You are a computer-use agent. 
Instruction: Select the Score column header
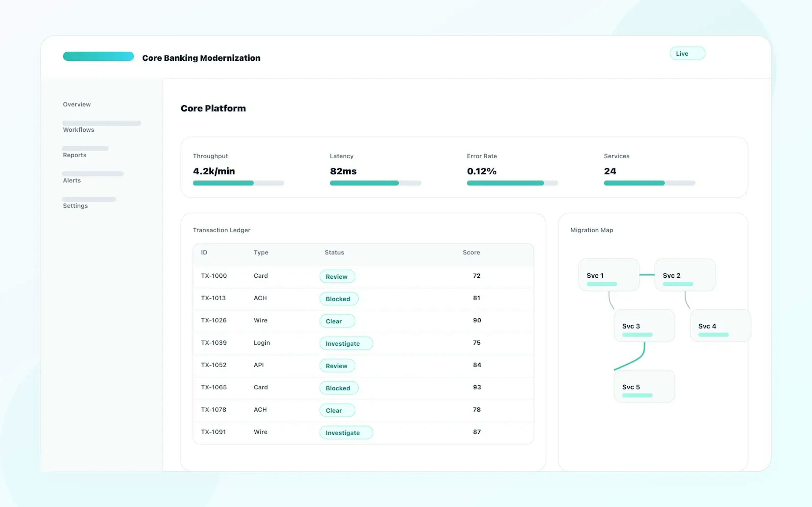tap(471, 252)
